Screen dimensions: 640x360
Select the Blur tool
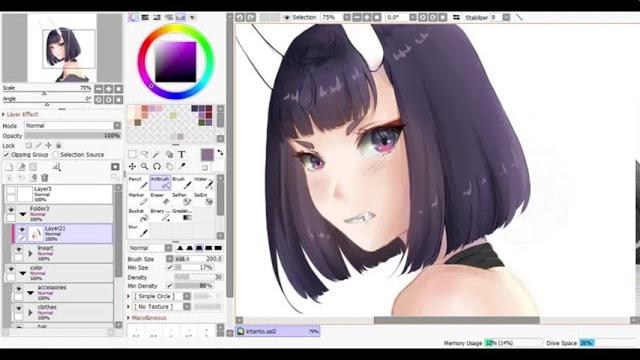(138, 231)
